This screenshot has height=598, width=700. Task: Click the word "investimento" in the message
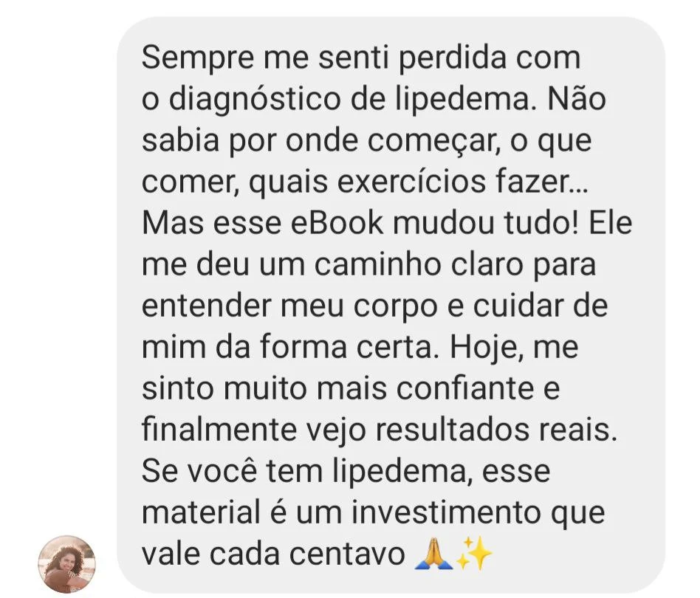click(446, 512)
